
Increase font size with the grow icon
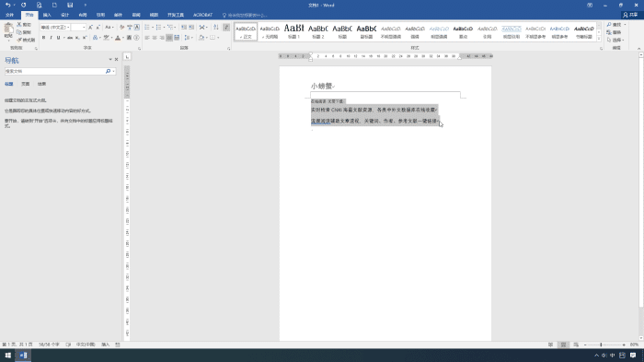click(90, 27)
